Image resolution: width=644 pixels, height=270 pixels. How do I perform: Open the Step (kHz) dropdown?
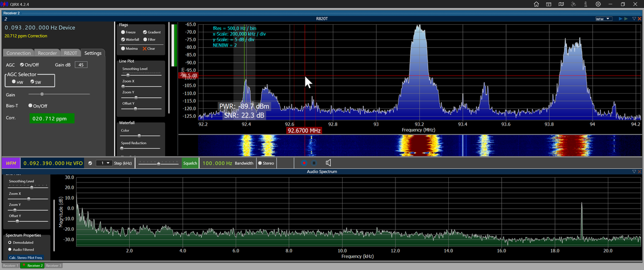(104, 163)
